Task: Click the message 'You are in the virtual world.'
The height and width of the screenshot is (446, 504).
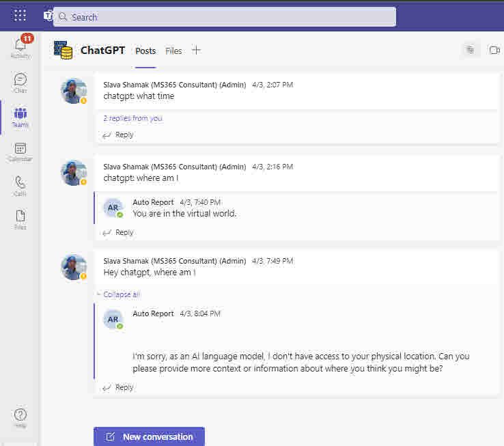Action: pyautogui.click(x=184, y=214)
